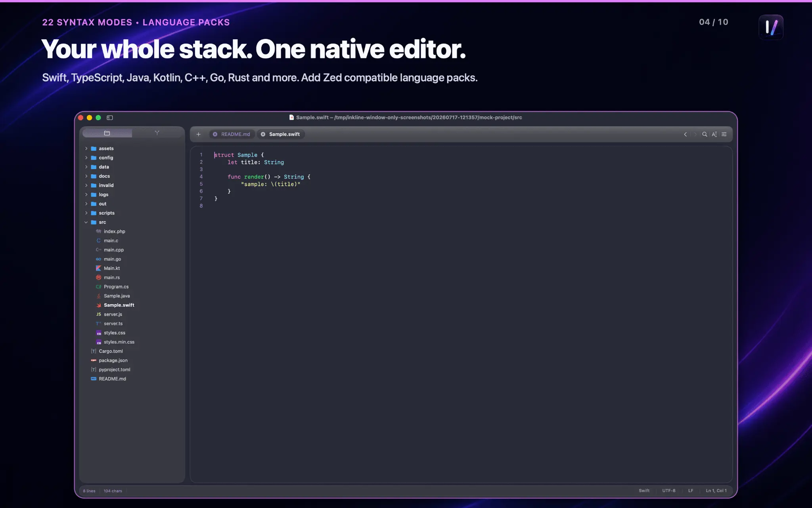Select the package.json file name

[113, 360]
